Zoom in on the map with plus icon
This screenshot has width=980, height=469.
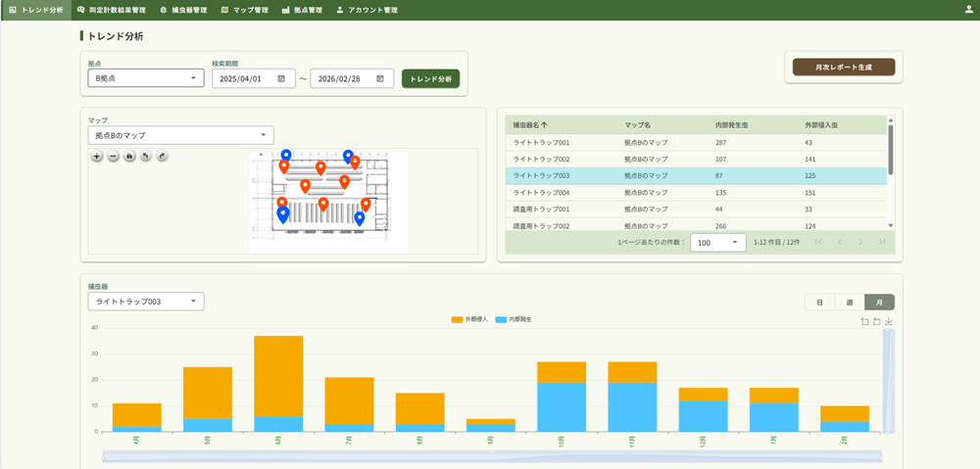tap(96, 156)
